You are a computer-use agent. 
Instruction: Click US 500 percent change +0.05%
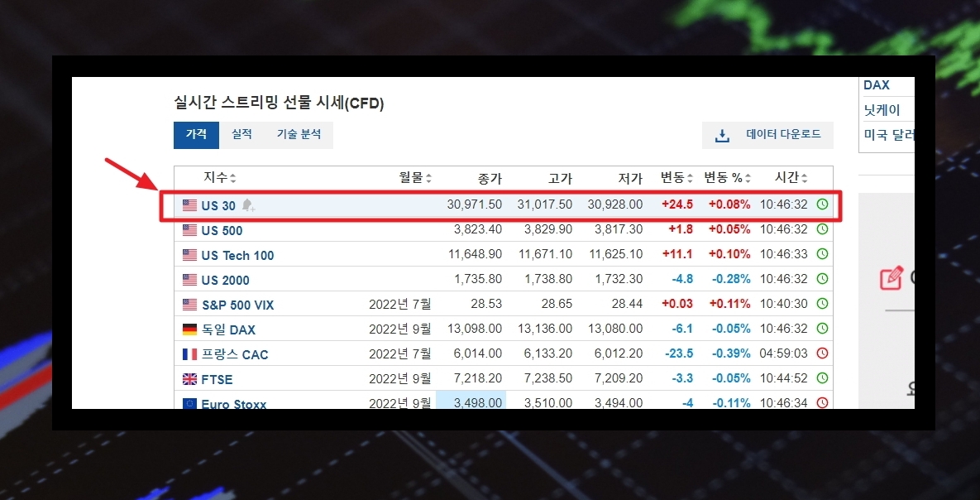point(729,229)
